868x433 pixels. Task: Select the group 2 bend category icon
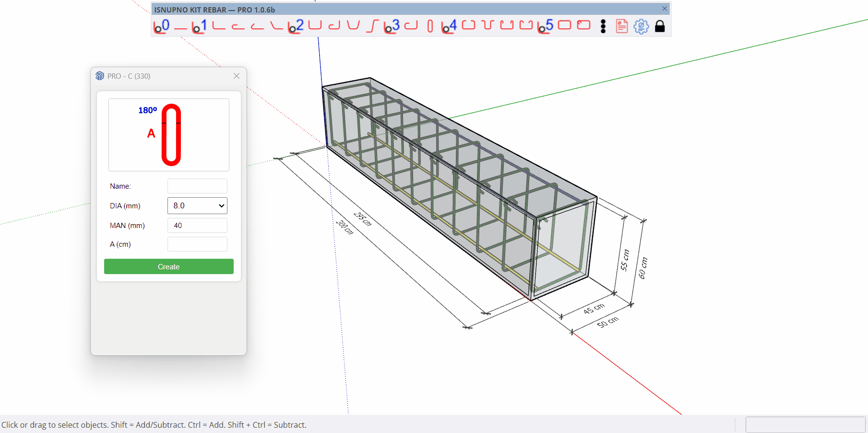tap(296, 26)
